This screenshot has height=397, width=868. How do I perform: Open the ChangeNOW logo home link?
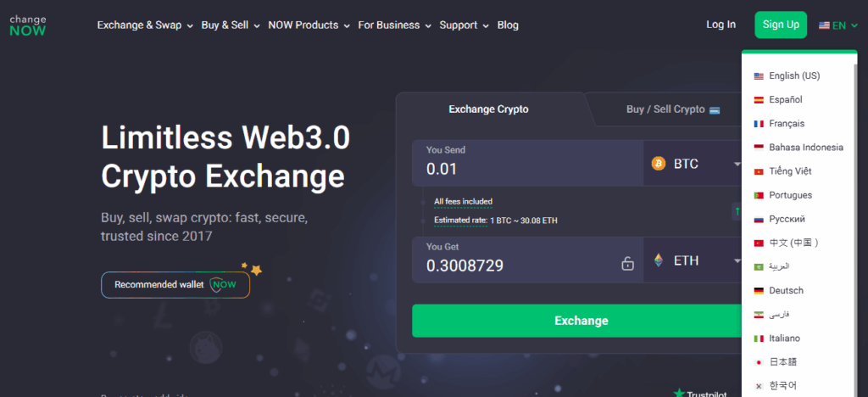pos(28,25)
